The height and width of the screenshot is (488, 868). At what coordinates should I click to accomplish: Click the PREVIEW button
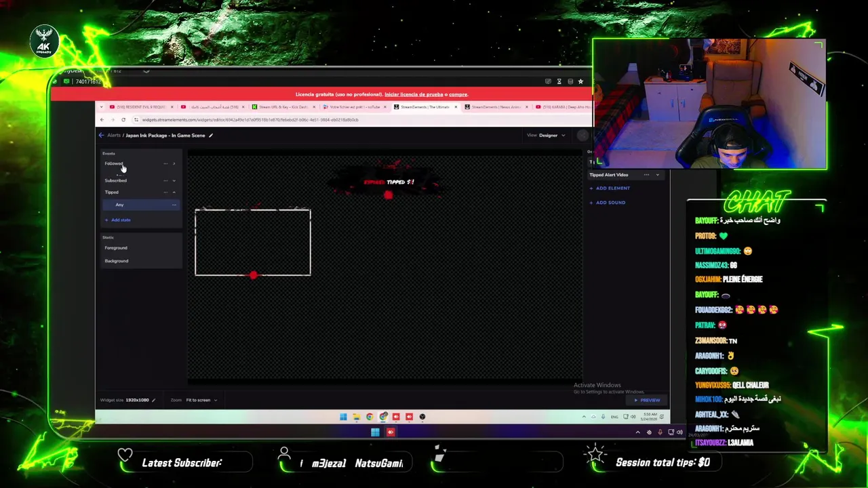tap(647, 400)
